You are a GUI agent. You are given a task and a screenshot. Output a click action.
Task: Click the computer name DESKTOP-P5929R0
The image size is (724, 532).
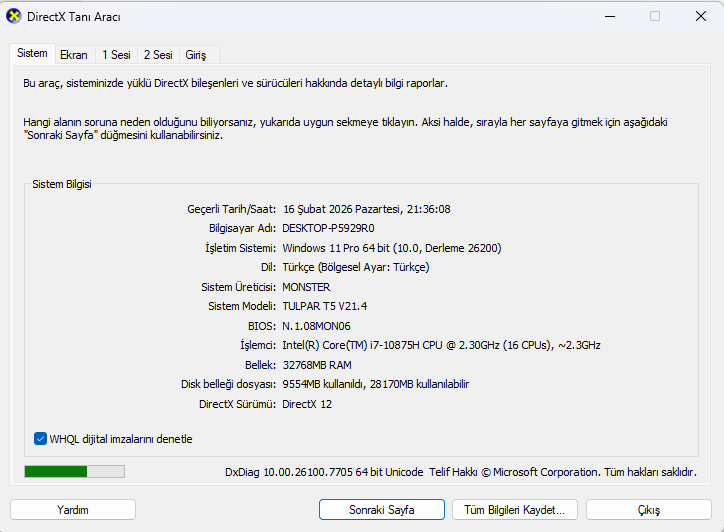pyautogui.click(x=328, y=228)
